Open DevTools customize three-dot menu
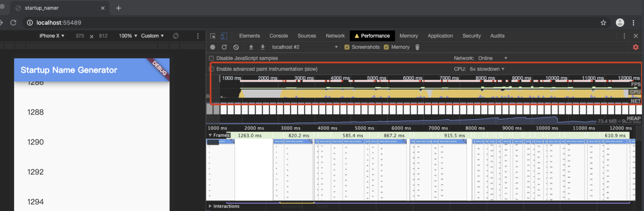This screenshot has height=211, width=644. 624,36
